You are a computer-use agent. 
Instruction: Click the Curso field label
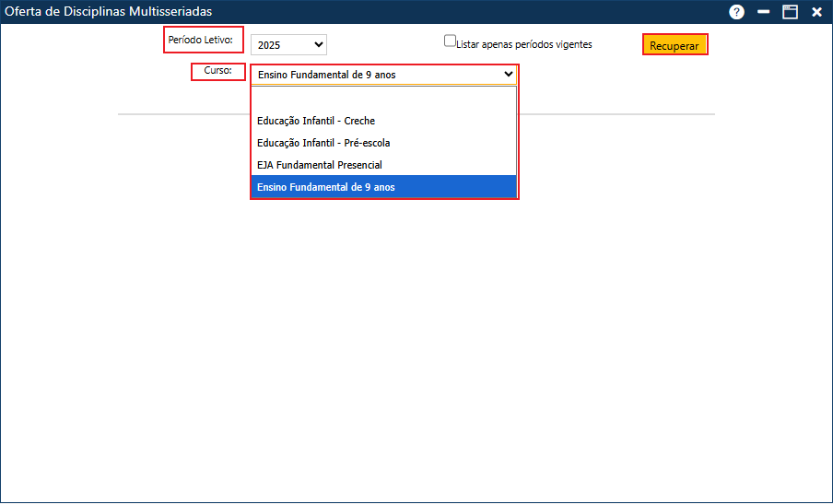[217, 71]
